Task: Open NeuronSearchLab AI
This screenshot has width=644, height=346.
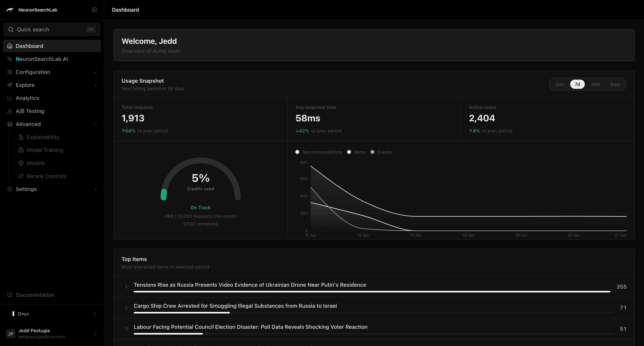Action: [42, 59]
